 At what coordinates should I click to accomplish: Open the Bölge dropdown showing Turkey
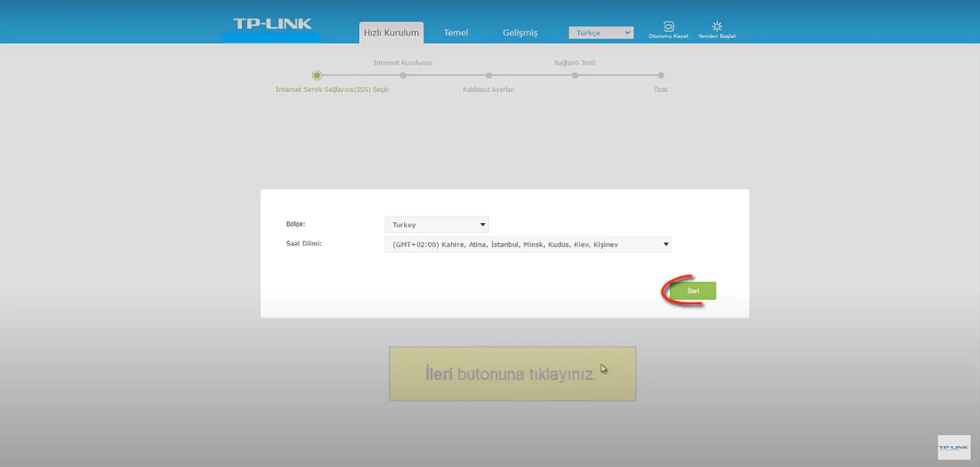437,224
